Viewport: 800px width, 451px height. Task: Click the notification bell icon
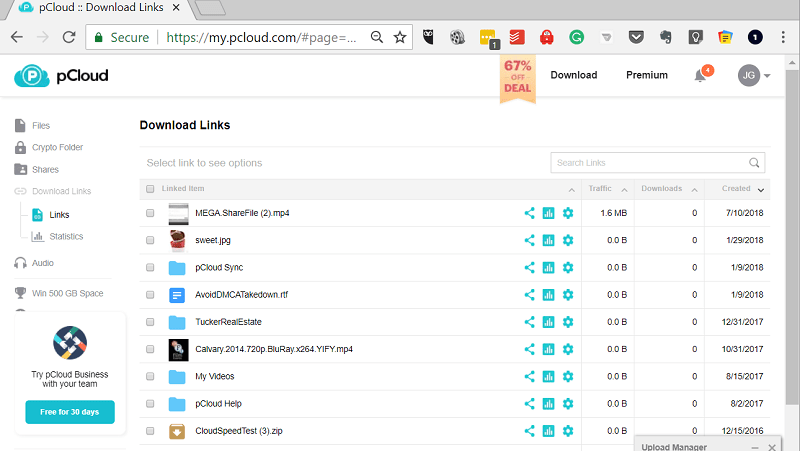(x=700, y=76)
